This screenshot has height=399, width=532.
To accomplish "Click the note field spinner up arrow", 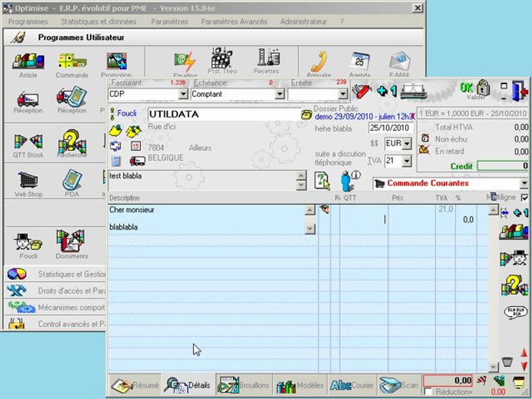I will [x=301, y=176].
